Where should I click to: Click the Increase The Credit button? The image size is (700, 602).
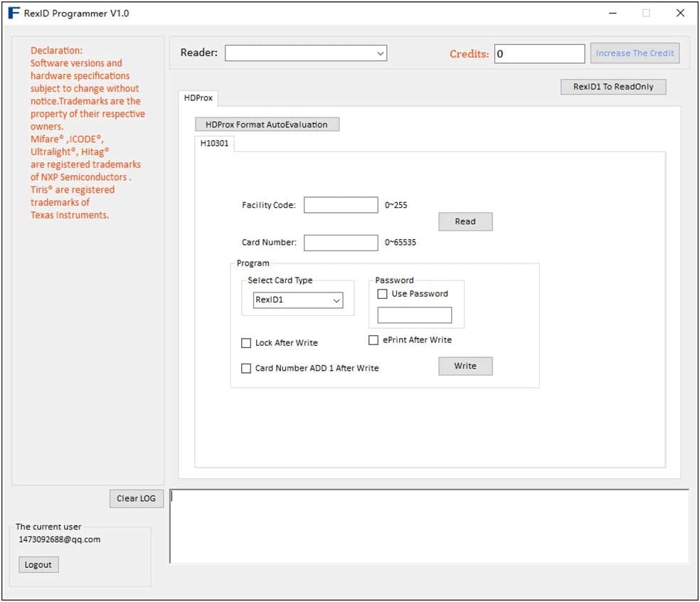point(635,53)
